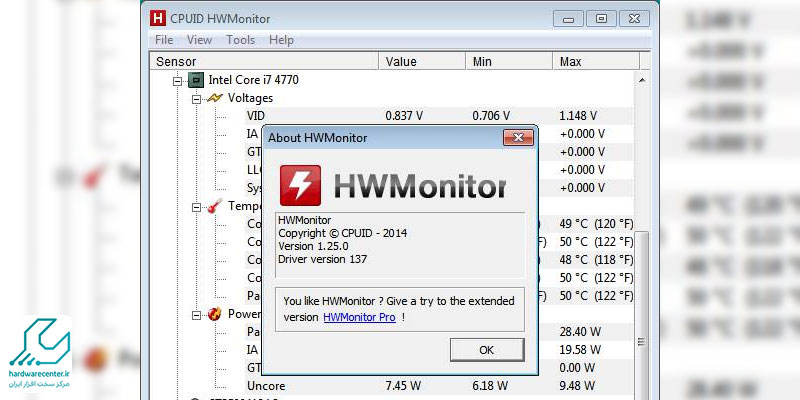This screenshot has width=800, height=400.
Task: Close the About HWMonitor dialog
Action: pyautogui.click(x=517, y=137)
